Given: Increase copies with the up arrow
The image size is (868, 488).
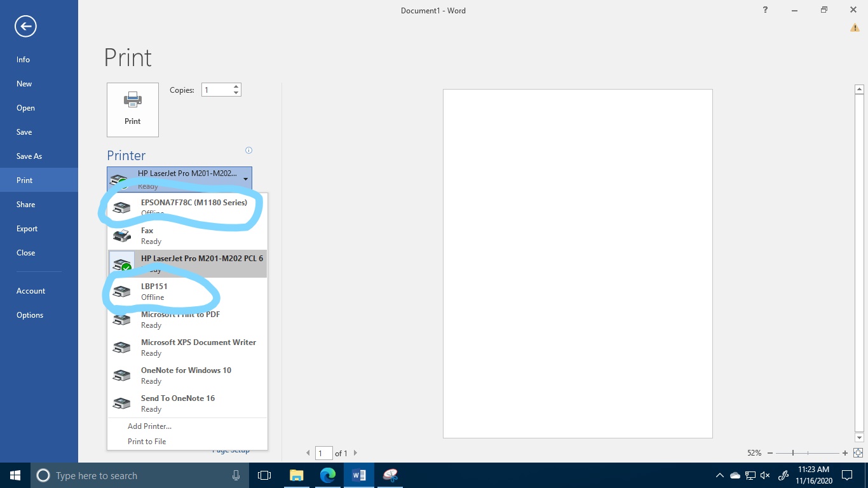Looking at the screenshot, I should click(x=236, y=87).
